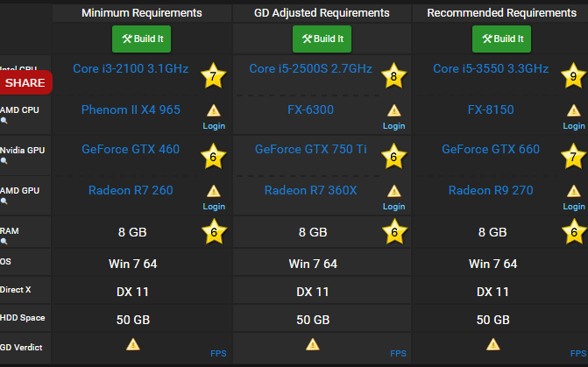Click the red SHARE button
This screenshot has height=367, width=588.
(25, 82)
